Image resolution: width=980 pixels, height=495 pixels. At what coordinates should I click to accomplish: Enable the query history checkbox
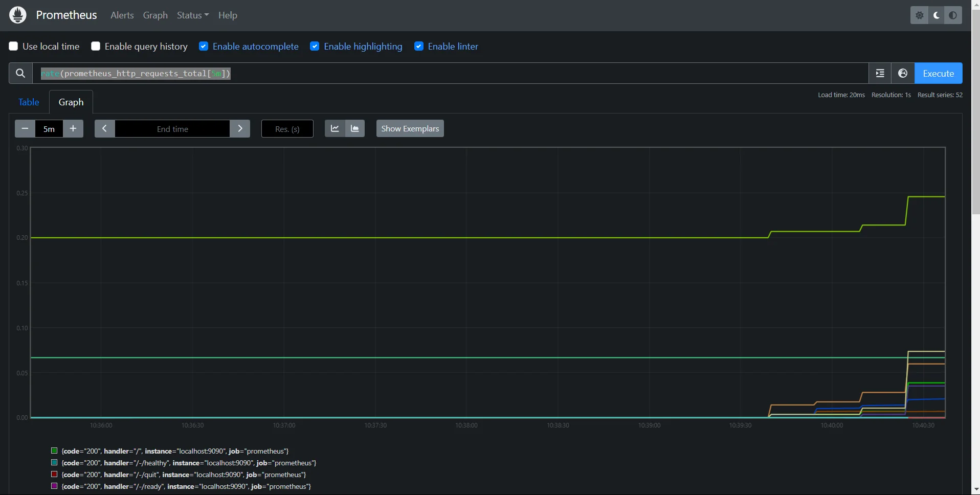[95, 46]
